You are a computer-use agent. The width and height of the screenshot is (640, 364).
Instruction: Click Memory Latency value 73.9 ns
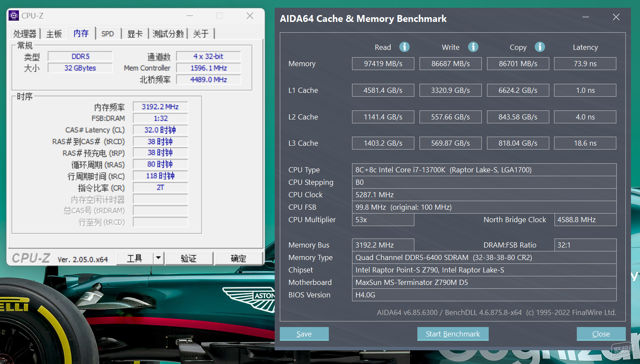585,64
